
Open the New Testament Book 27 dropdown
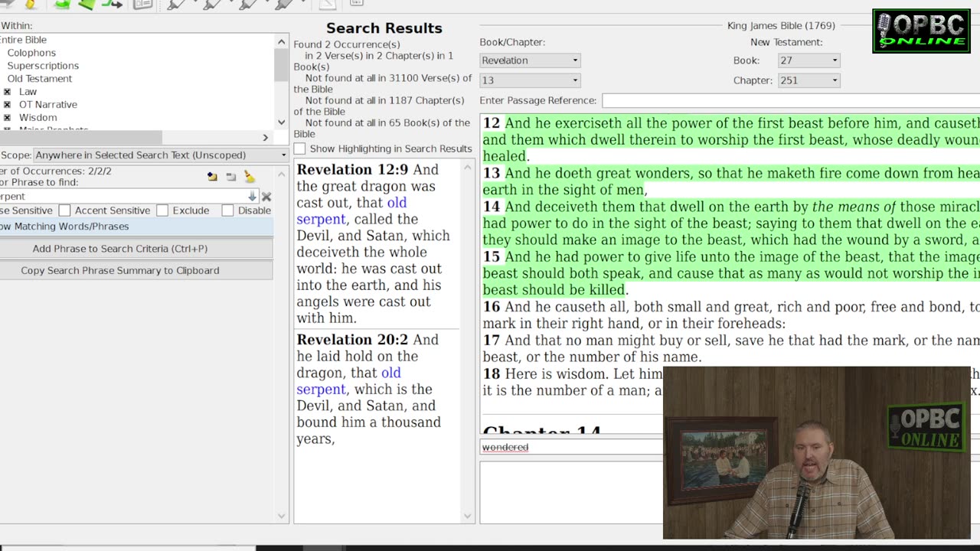click(808, 60)
